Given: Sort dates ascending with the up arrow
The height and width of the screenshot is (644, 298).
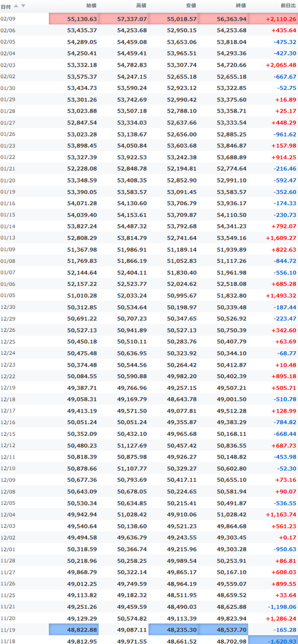Looking at the screenshot, I should [x=17, y=6].
